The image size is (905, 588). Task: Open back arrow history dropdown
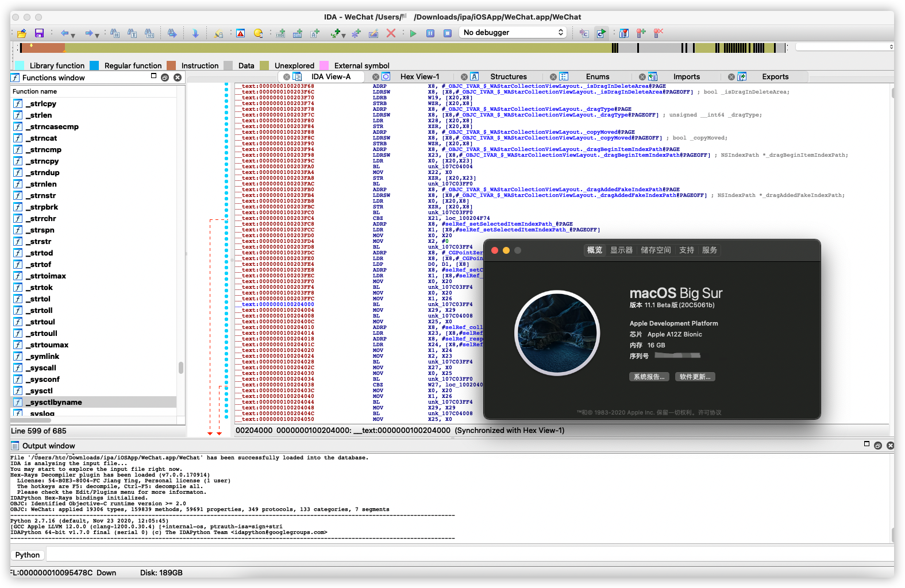[73, 36]
